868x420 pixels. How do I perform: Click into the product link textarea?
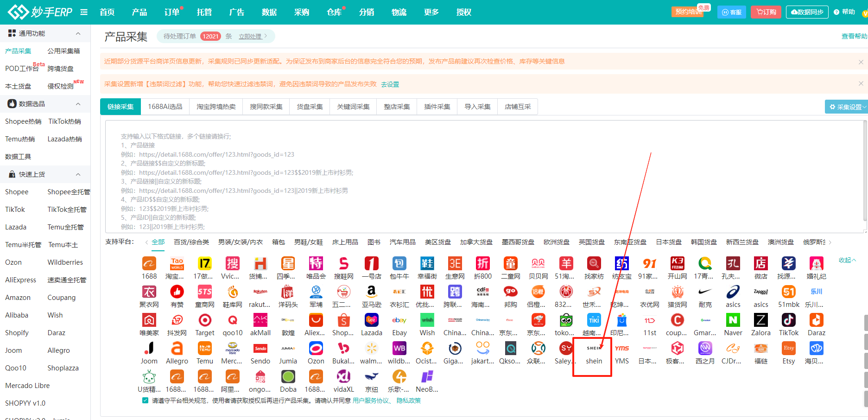tap(482, 176)
